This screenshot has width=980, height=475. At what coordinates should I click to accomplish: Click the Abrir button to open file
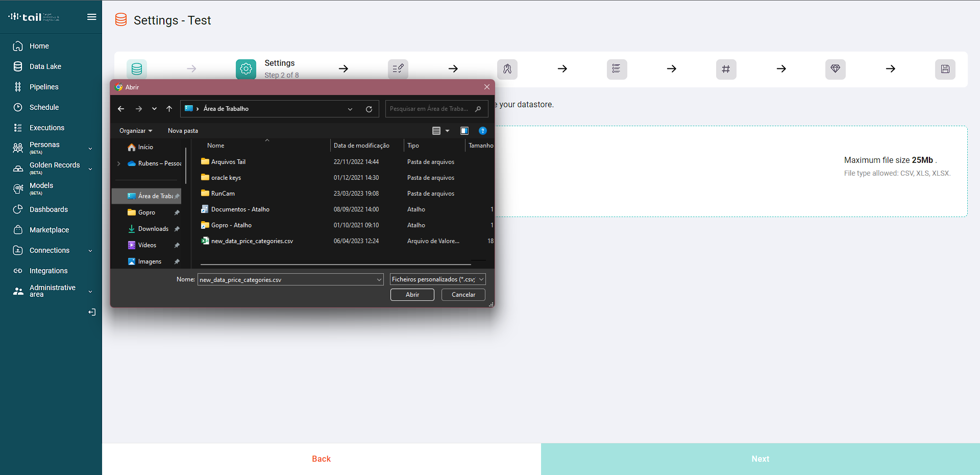(x=412, y=295)
